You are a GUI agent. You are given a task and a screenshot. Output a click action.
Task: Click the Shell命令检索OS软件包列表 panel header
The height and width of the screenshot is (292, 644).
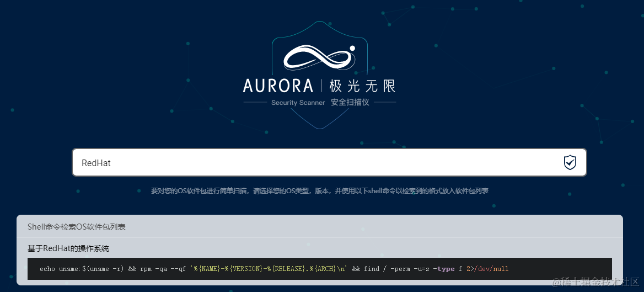click(320, 227)
